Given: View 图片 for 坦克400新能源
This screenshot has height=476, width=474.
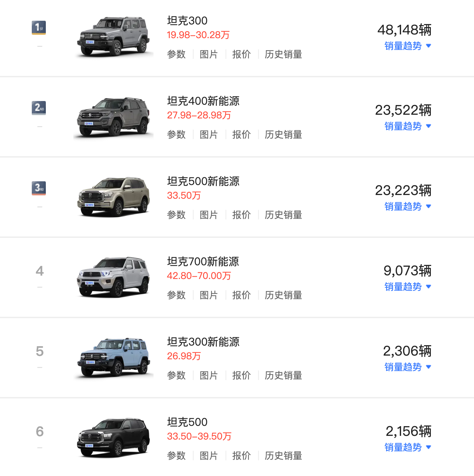Looking at the screenshot, I should point(209,134).
